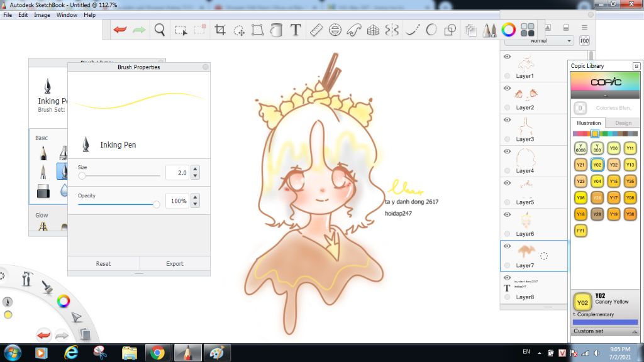This screenshot has width=644, height=362.
Task: Open the Help menu
Action: click(89, 15)
